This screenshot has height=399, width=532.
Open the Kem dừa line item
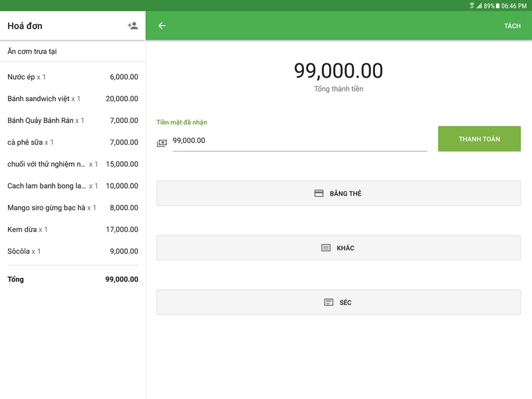[x=72, y=229]
